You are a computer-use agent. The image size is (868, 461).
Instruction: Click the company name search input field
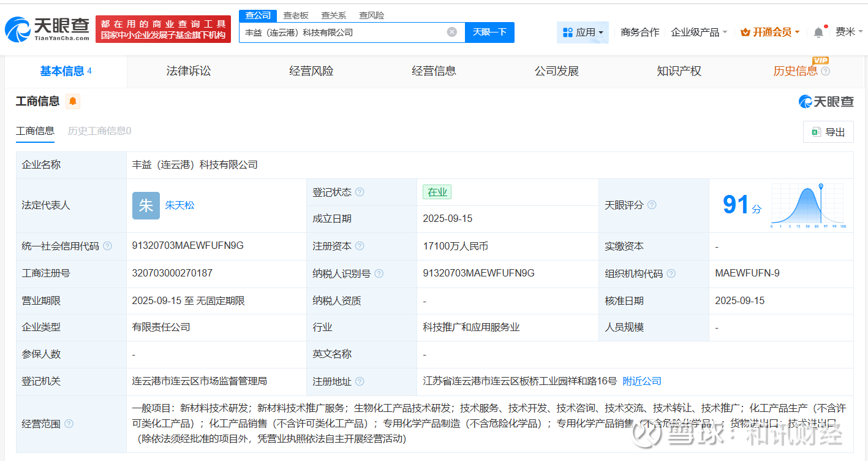[343, 32]
